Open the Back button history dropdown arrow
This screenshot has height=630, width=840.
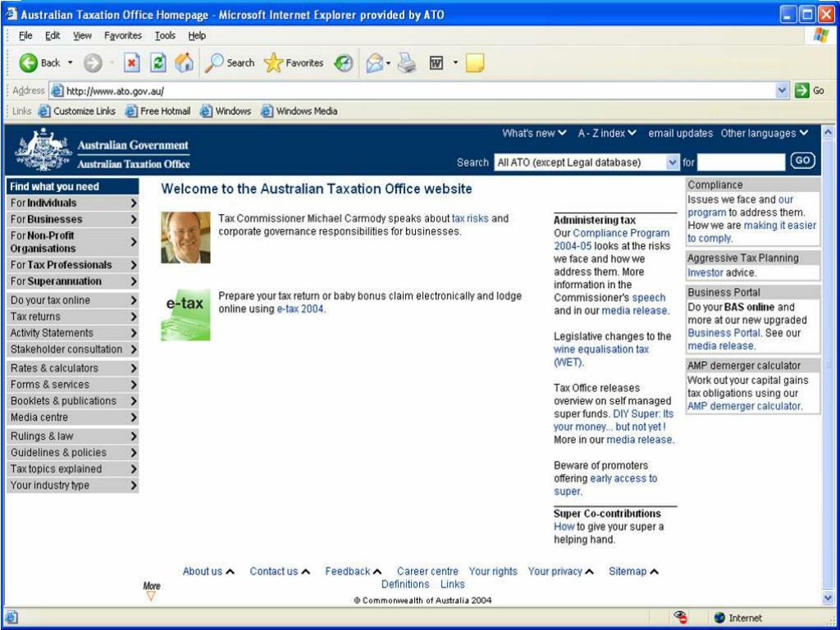[71, 63]
